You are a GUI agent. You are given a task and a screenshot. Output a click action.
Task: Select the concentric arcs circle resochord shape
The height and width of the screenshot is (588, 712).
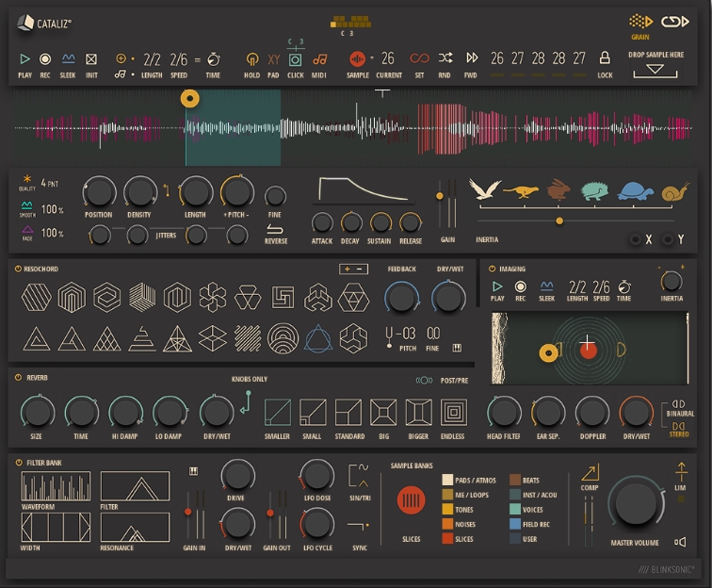coord(283,338)
